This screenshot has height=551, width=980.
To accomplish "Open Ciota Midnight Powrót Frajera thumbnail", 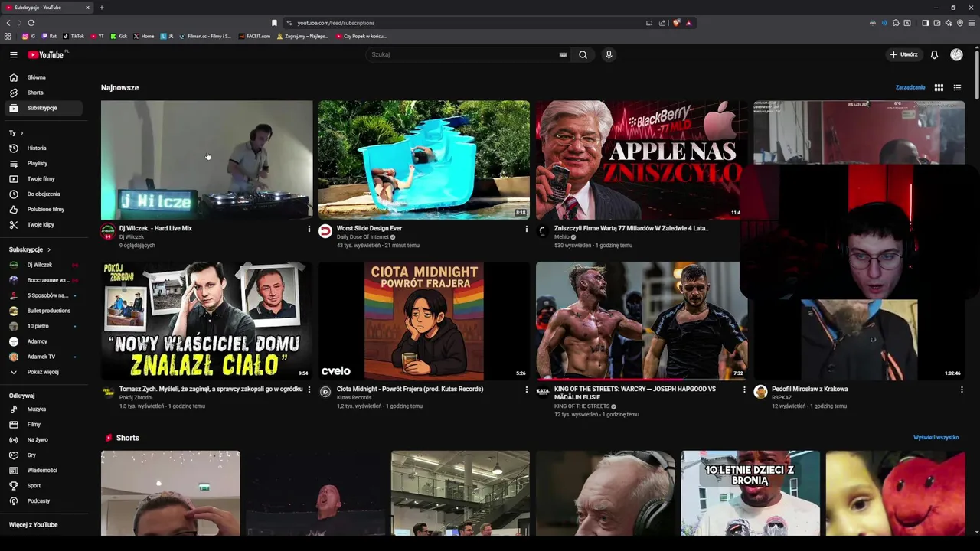I will pos(424,321).
